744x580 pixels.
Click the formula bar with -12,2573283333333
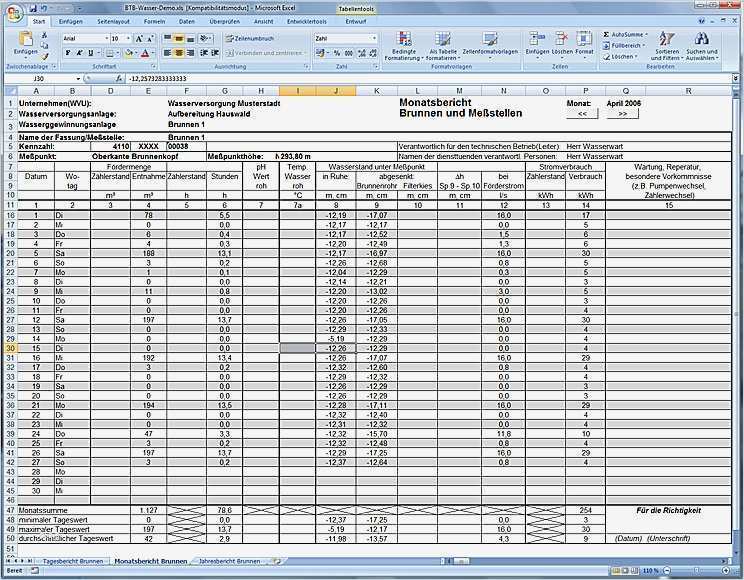click(x=427, y=78)
